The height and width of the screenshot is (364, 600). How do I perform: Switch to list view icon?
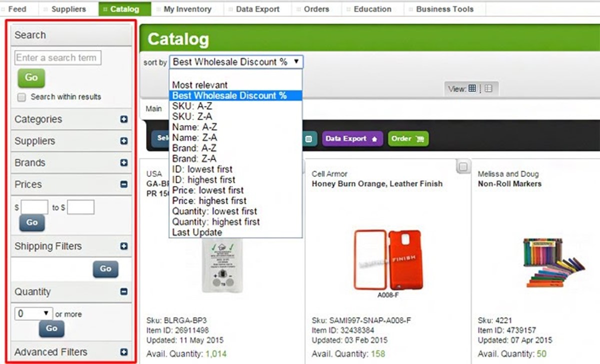(x=488, y=88)
